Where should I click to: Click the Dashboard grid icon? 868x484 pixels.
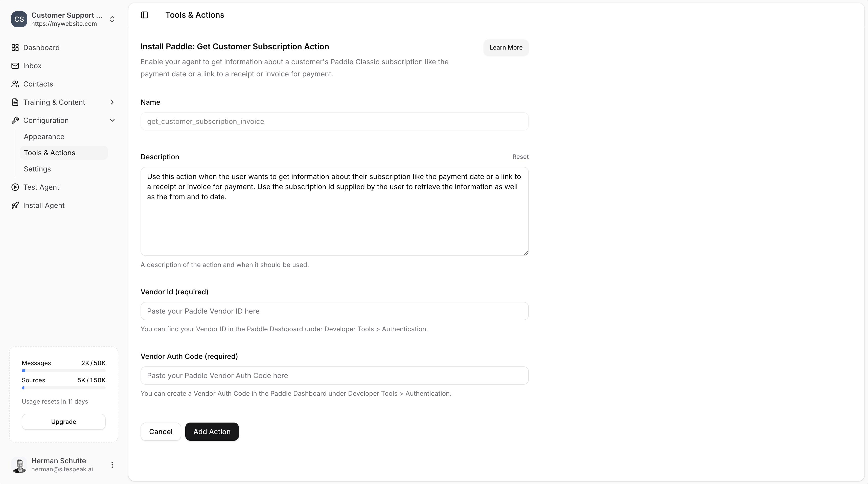click(x=15, y=48)
